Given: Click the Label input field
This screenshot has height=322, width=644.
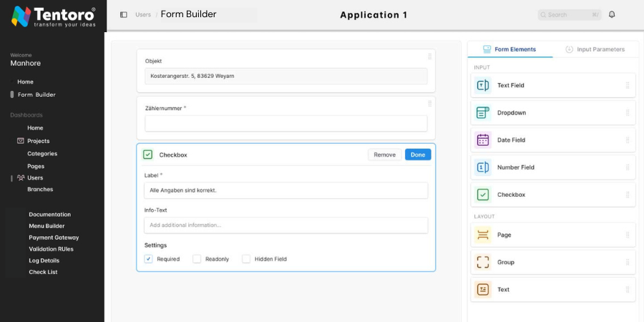Looking at the screenshot, I should pos(286,190).
